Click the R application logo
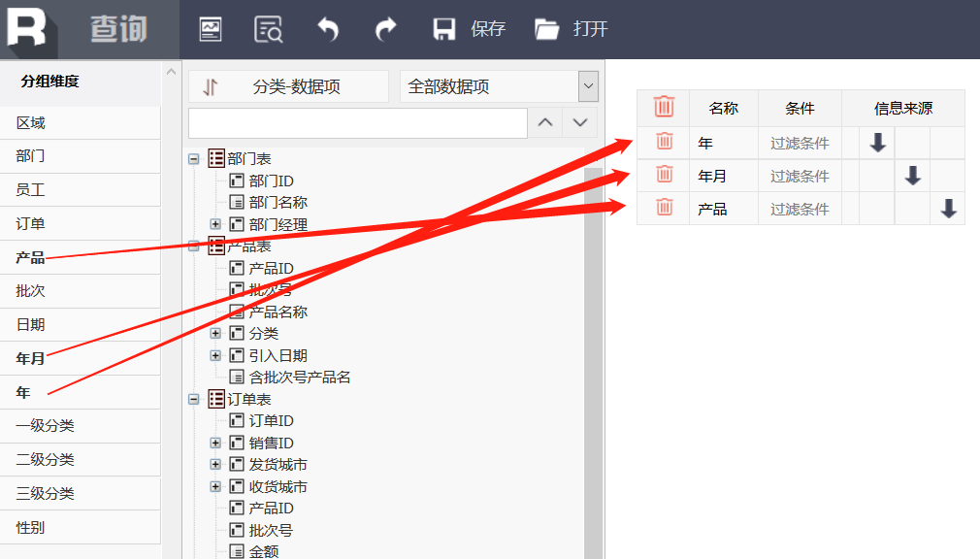980x559 pixels. tap(26, 27)
